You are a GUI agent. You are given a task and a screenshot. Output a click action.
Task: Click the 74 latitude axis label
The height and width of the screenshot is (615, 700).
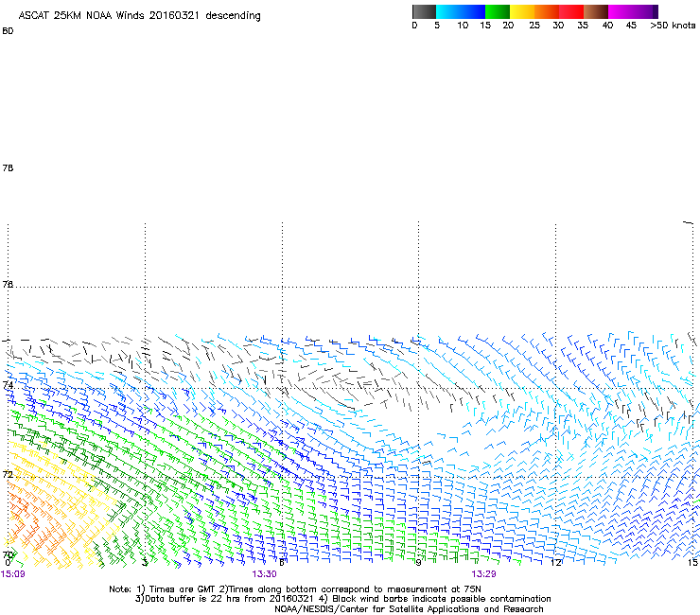point(8,385)
